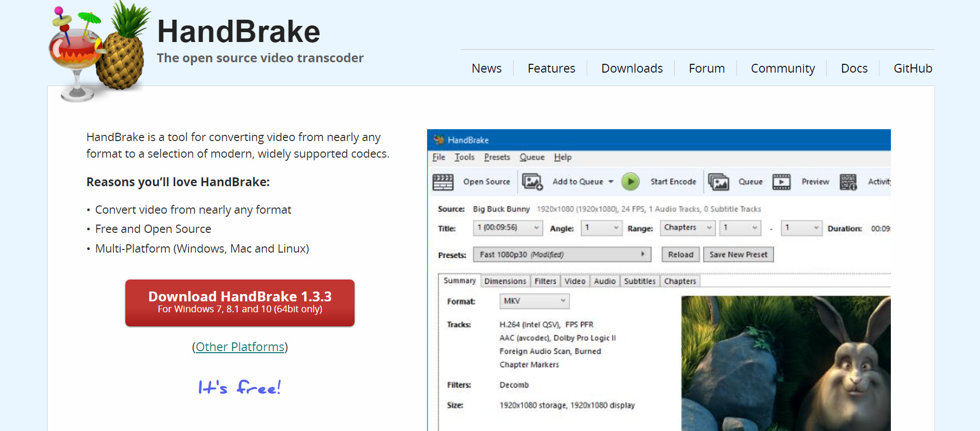This screenshot has width=980, height=431.
Task: Click the Save New Preset button
Action: click(738, 255)
